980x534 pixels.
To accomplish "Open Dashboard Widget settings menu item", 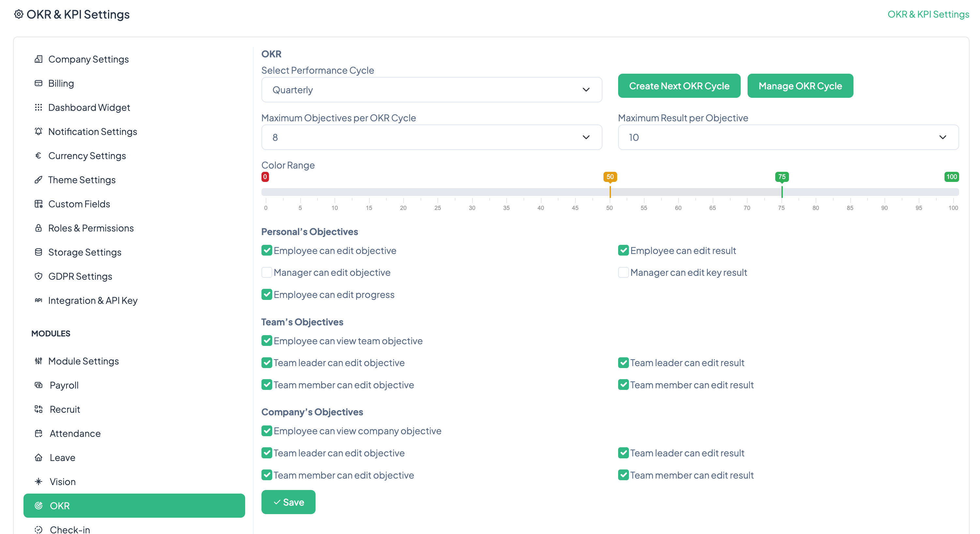I will (89, 108).
